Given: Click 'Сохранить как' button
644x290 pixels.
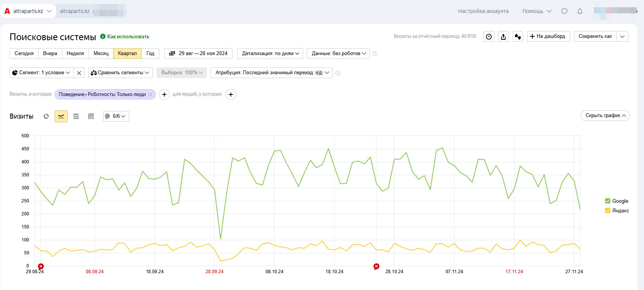Looking at the screenshot, I should pyautogui.click(x=595, y=36).
